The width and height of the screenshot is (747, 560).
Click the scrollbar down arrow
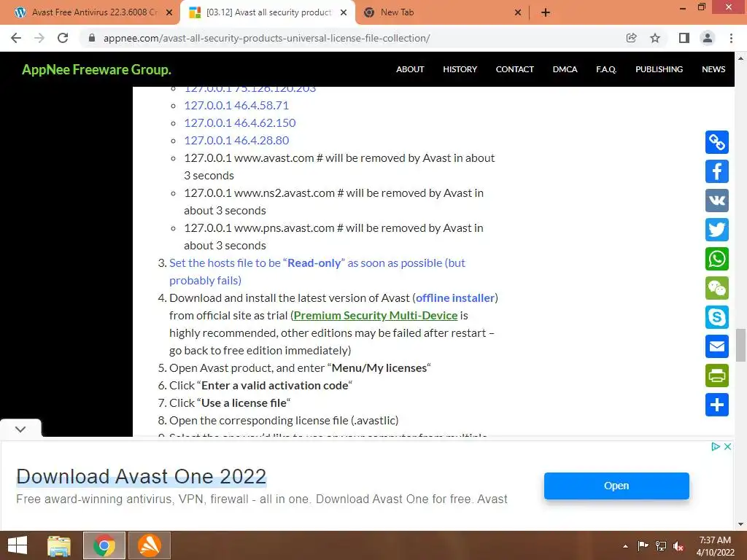coord(740,524)
